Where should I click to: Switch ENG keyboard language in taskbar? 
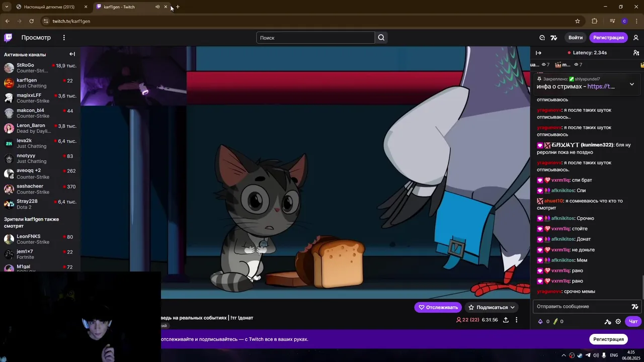click(614, 355)
